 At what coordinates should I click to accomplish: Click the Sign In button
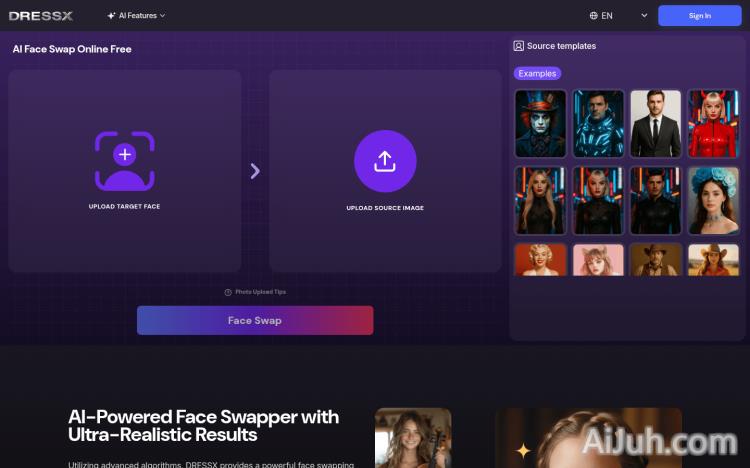[x=700, y=16]
